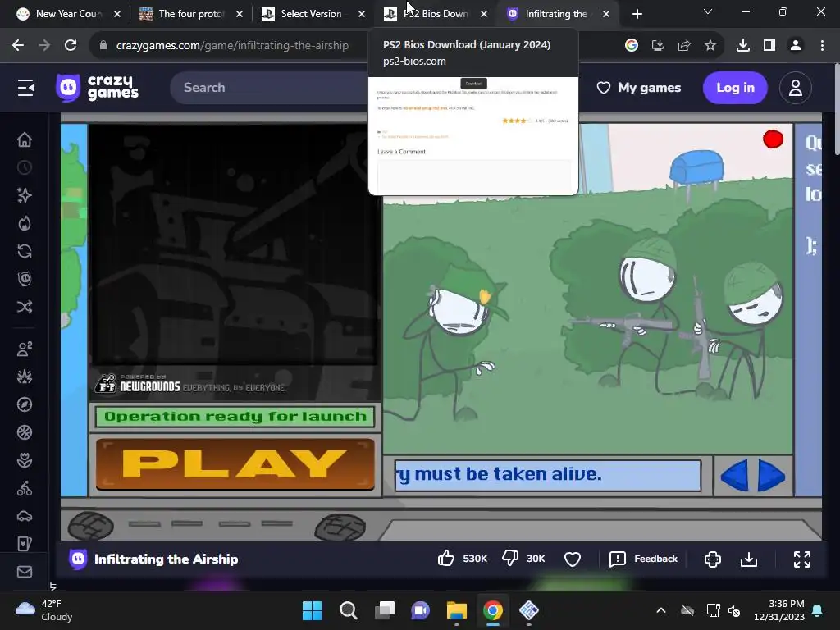The height and width of the screenshot is (630, 840).
Task: Click the CrazyGames logo
Action: pos(98,87)
